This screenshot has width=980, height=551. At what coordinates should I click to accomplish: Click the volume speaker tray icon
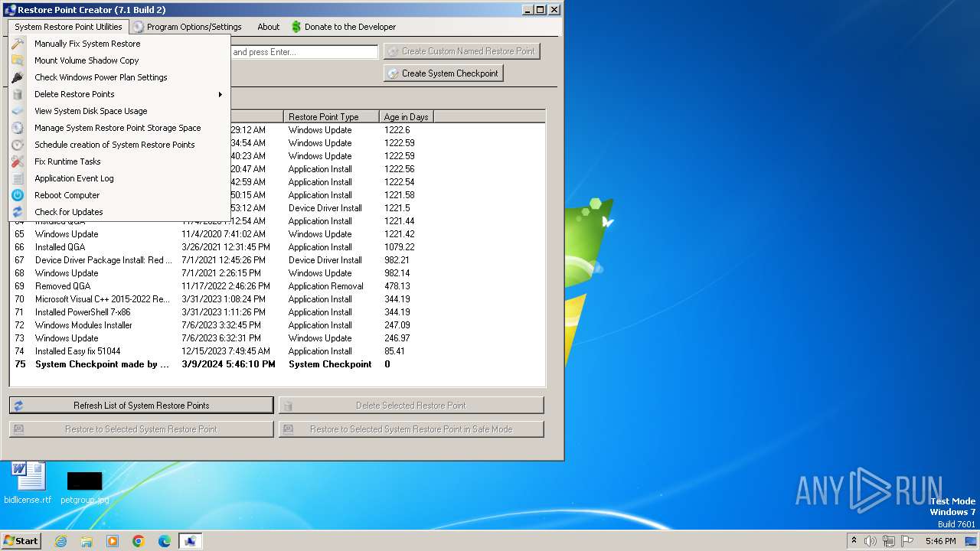871,541
